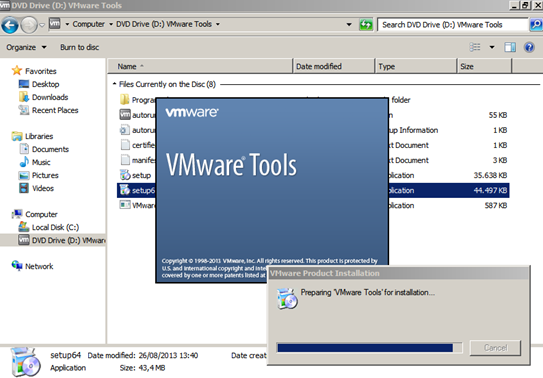
Task: Click the search magnifier icon
Action: [536, 25]
